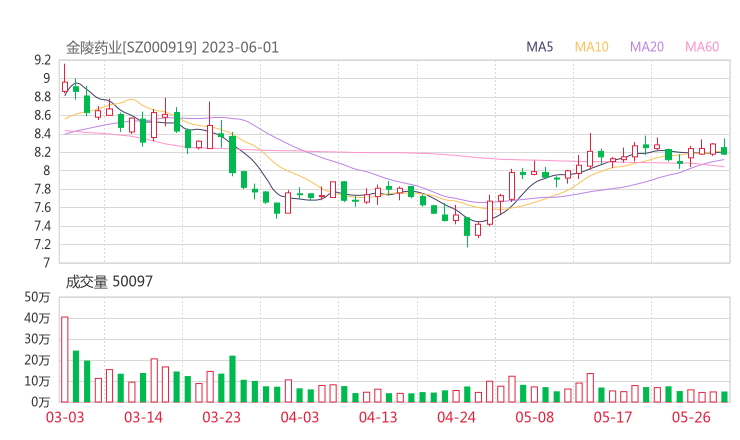Screen dimensions: 740x440
Task: Click the MA60 legend label
Action: coord(702,47)
